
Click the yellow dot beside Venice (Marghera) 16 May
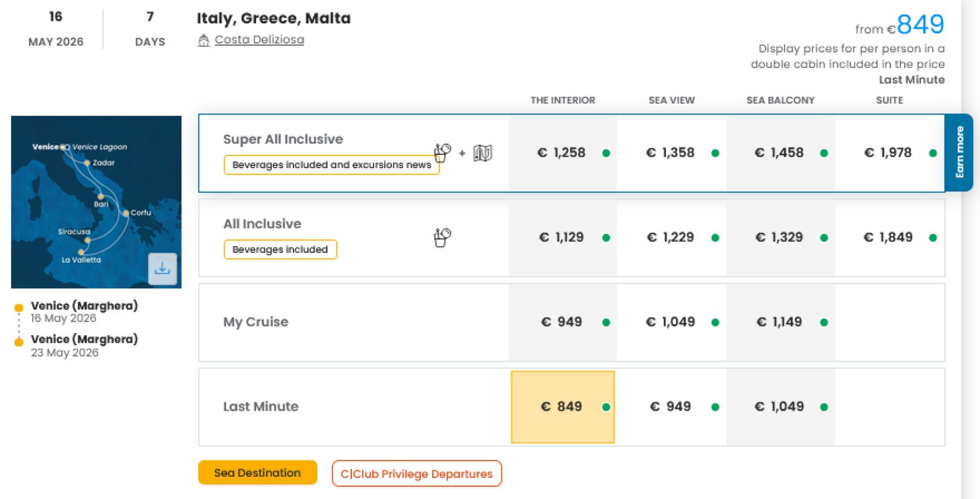(x=18, y=306)
